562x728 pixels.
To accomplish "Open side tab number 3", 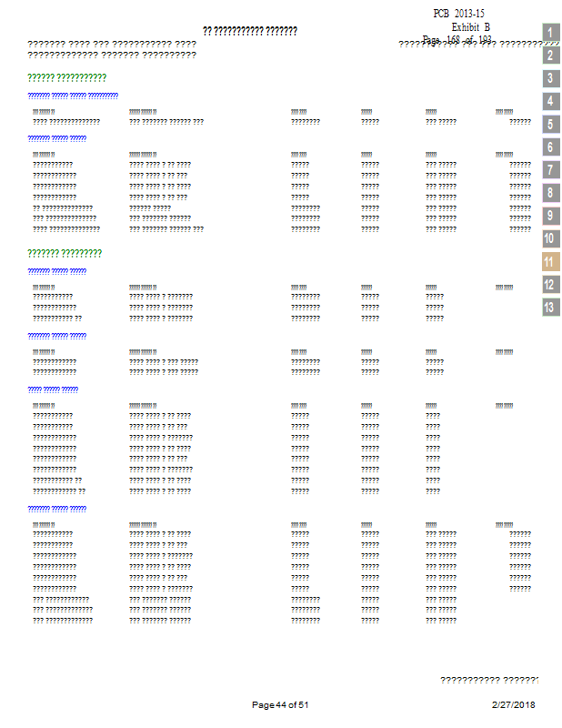I will point(550,78).
